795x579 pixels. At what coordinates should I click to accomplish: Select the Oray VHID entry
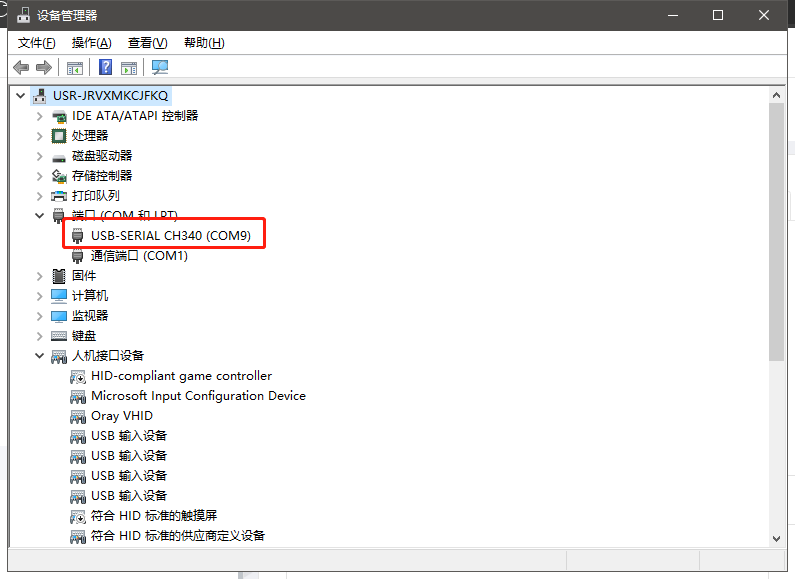pyautogui.click(x=122, y=416)
